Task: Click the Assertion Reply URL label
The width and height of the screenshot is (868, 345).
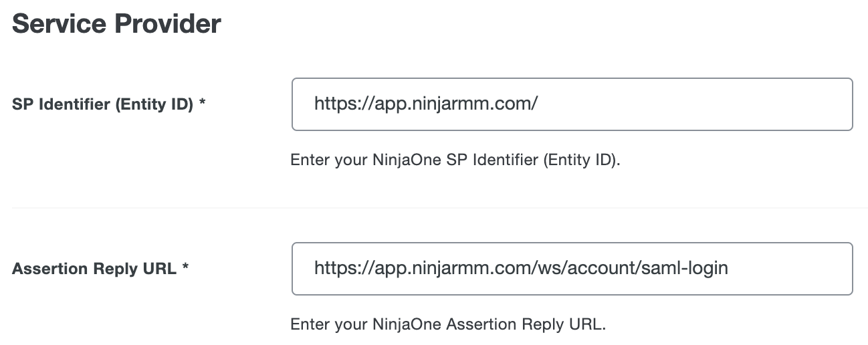Action: click(94, 269)
